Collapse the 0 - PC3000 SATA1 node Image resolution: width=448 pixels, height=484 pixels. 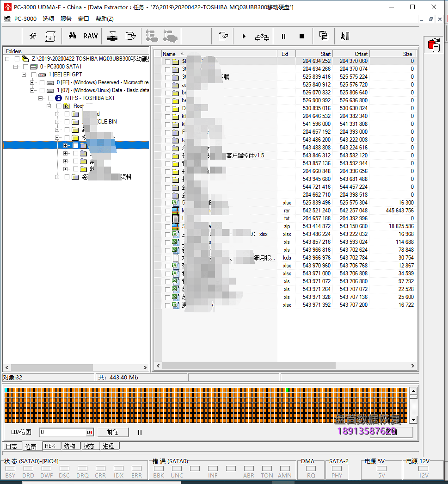coord(15,67)
